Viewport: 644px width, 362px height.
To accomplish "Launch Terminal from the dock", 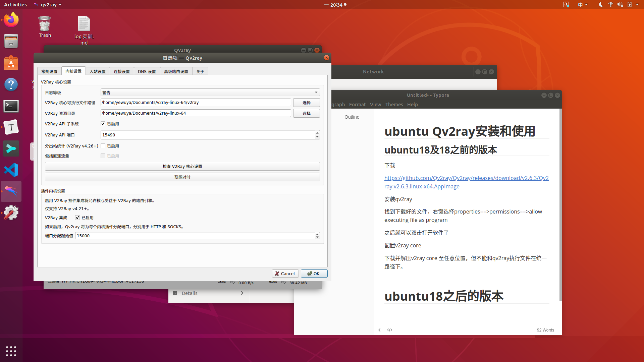I will tap(11, 106).
